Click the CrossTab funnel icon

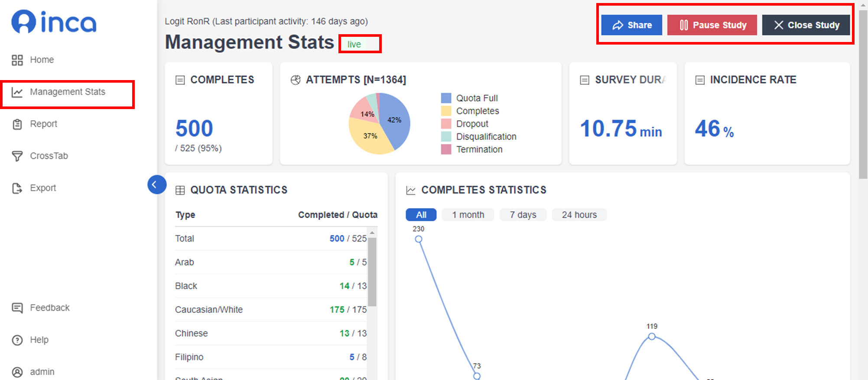pyautogui.click(x=17, y=156)
